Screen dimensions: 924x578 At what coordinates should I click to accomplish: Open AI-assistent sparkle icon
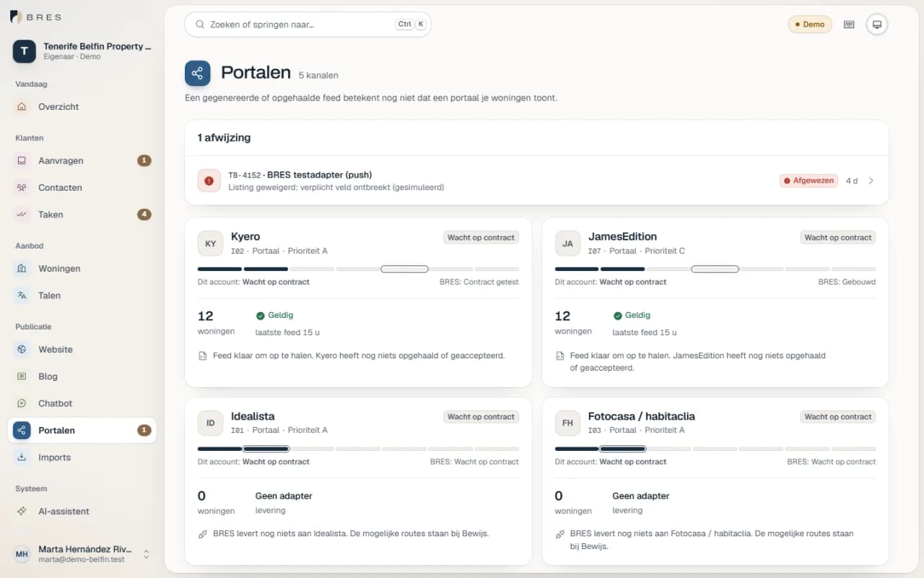22,512
